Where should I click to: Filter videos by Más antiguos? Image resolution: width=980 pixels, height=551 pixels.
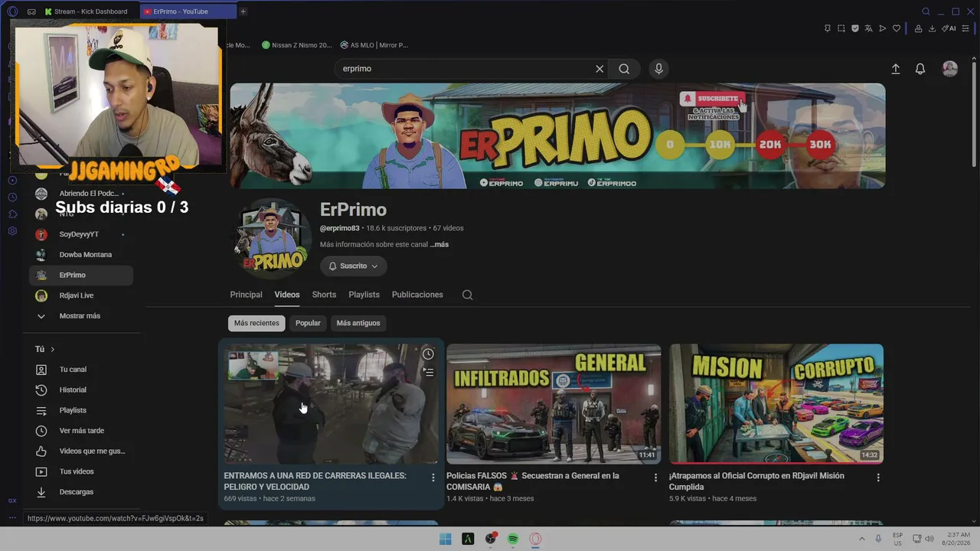point(358,323)
